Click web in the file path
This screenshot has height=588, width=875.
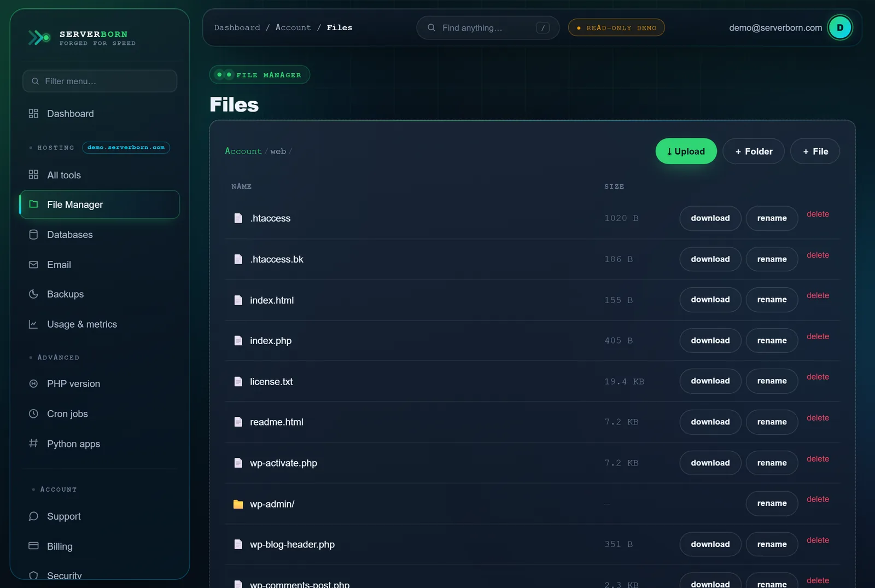[x=278, y=151]
